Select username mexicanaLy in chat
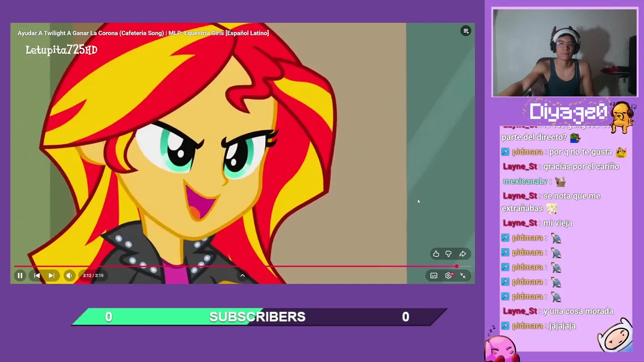The height and width of the screenshot is (362, 644). (525, 181)
